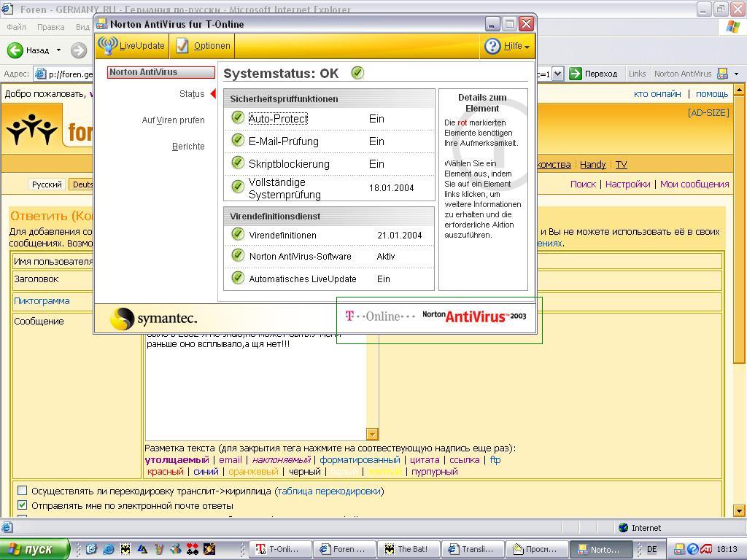Choose красный text color
This screenshot has height=560, width=747.
166,472
